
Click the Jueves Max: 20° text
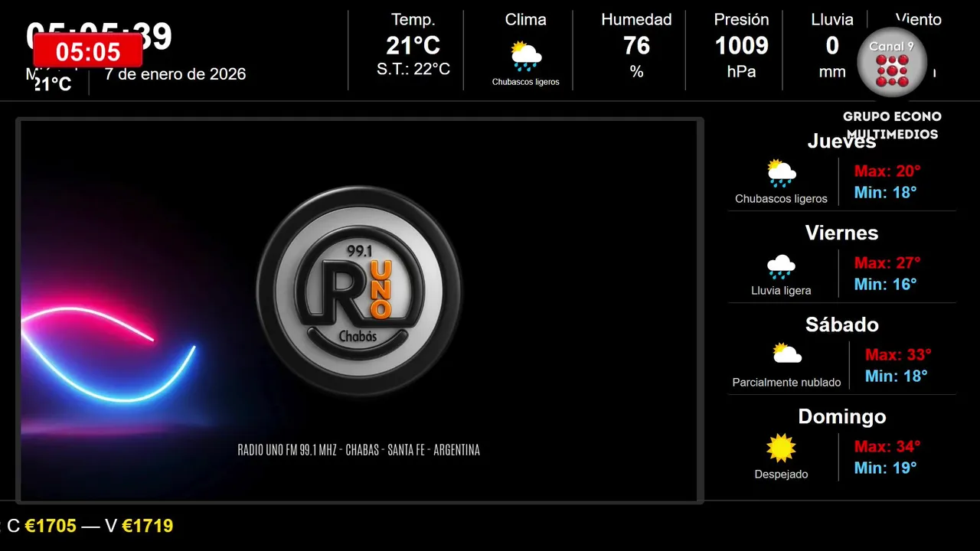click(887, 171)
